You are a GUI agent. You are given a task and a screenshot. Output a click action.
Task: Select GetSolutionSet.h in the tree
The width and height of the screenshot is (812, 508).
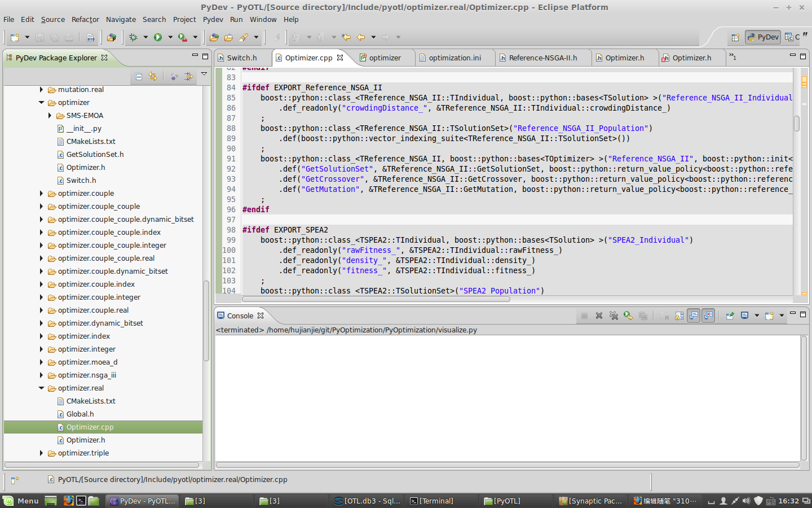pyautogui.click(x=95, y=155)
